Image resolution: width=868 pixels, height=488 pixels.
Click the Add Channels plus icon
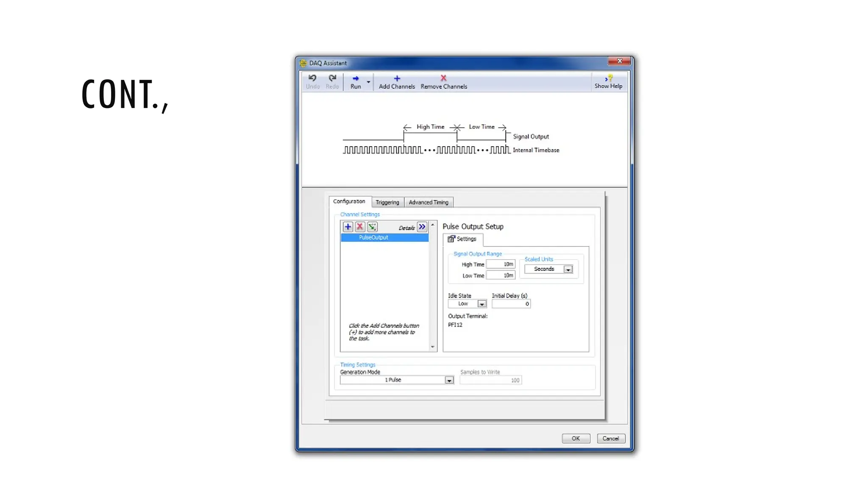pos(397,78)
